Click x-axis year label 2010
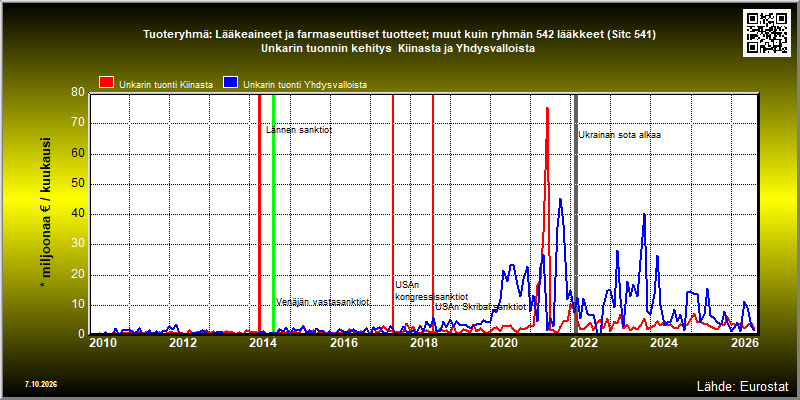The height and width of the screenshot is (400, 800). click(103, 342)
